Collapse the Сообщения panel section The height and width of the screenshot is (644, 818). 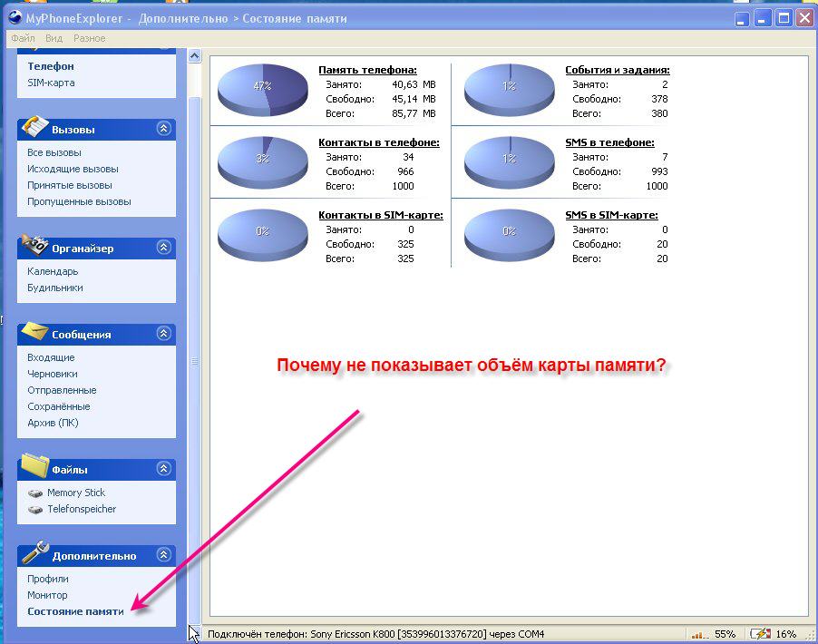click(x=163, y=334)
